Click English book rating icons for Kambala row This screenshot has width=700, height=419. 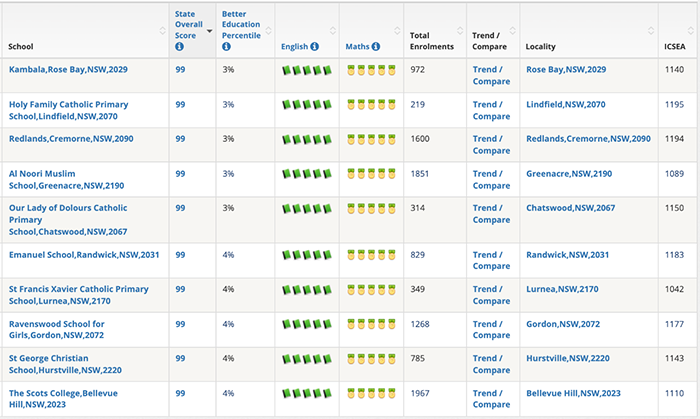point(307,70)
